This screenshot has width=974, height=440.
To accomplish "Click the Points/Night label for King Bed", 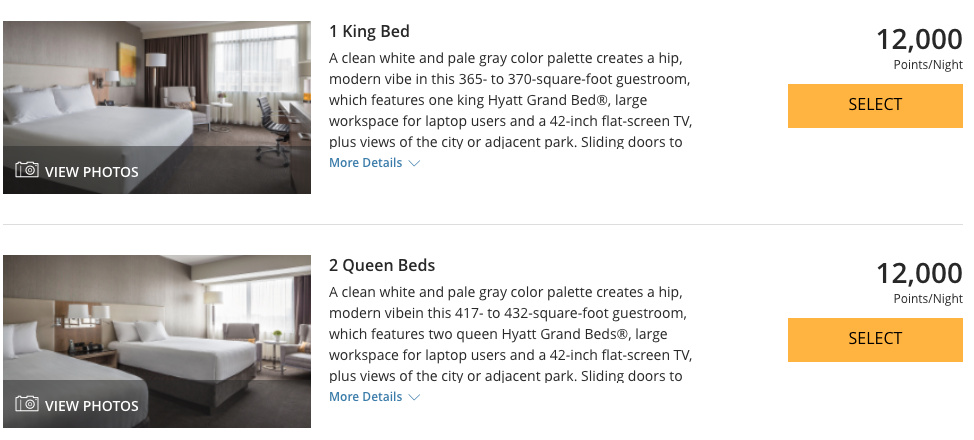I will (x=928, y=66).
